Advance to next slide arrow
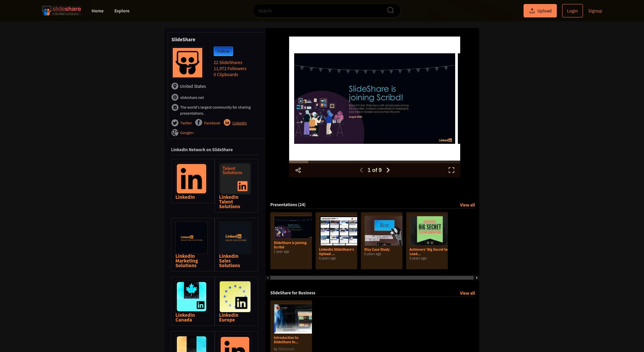 (x=388, y=170)
